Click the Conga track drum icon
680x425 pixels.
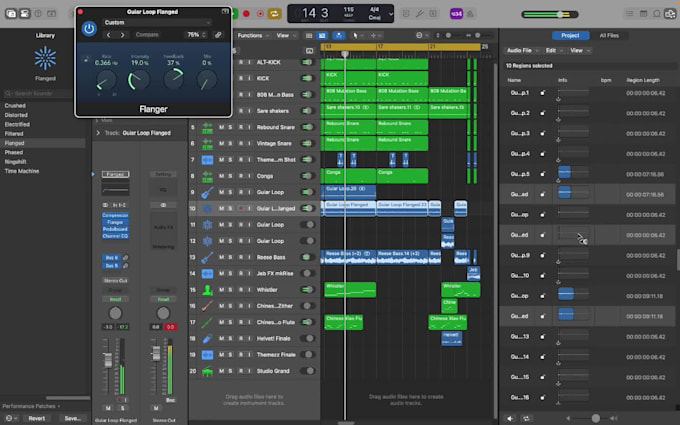click(207, 176)
